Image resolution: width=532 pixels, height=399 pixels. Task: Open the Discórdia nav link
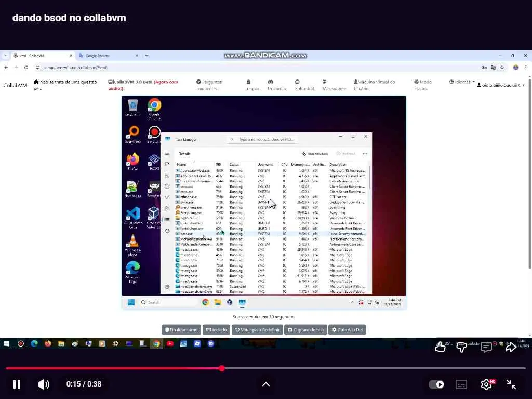pos(276,85)
